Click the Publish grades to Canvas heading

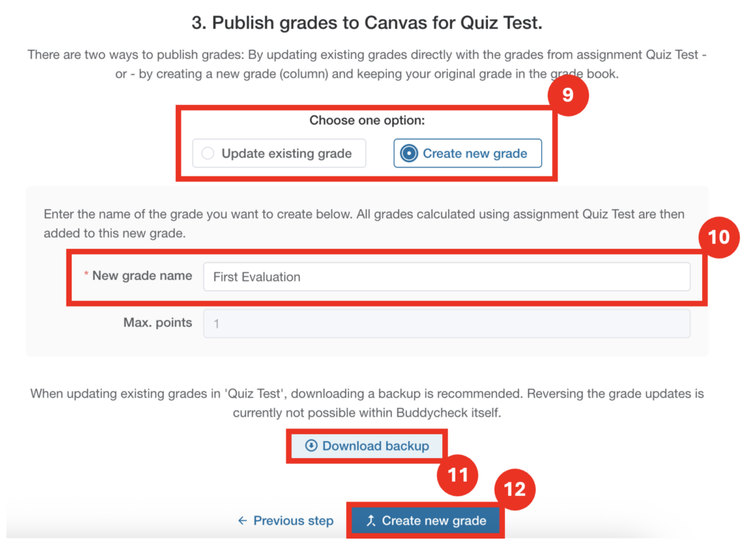point(367,23)
